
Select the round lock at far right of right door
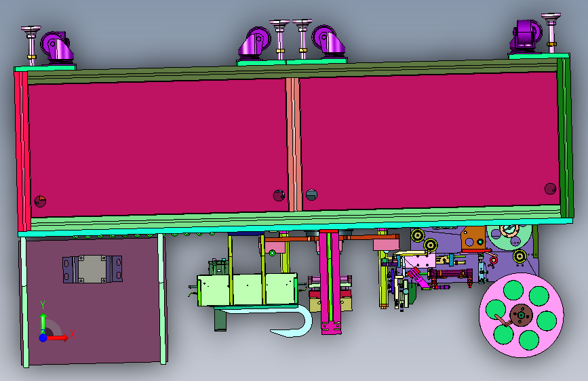(550, 188)
